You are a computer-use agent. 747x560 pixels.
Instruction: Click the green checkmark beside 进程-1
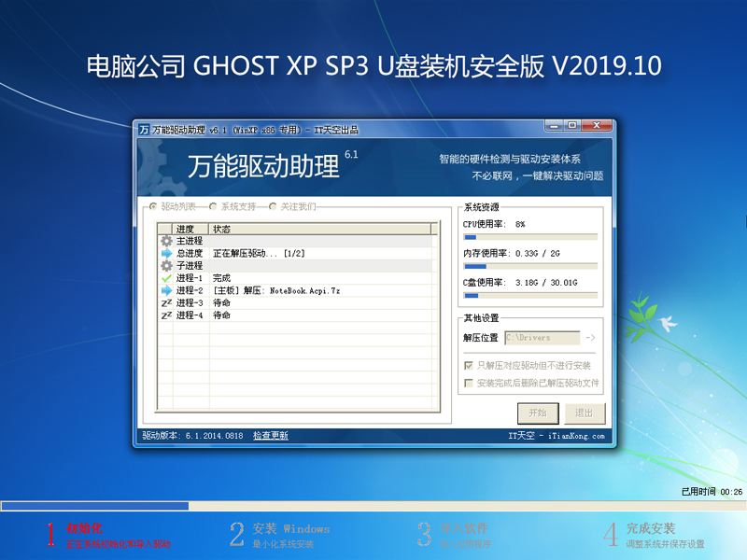pyautogui.click(x=166, y=278)
